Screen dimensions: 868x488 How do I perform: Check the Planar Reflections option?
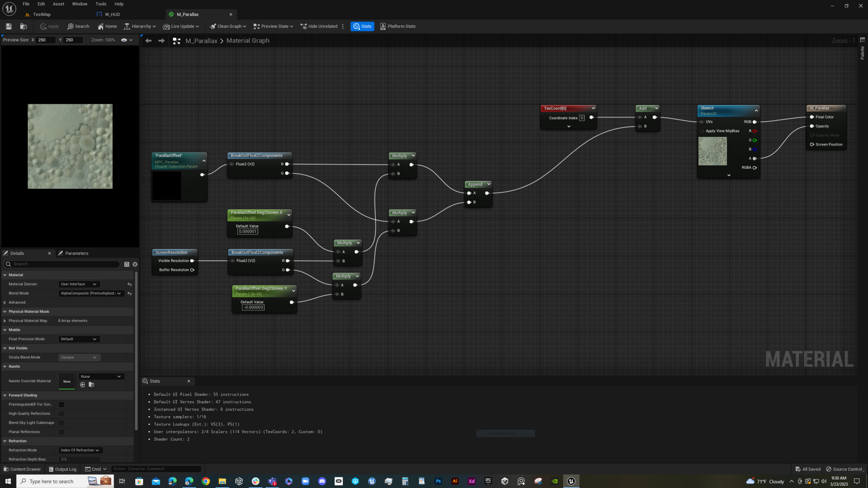coord(61,432)
